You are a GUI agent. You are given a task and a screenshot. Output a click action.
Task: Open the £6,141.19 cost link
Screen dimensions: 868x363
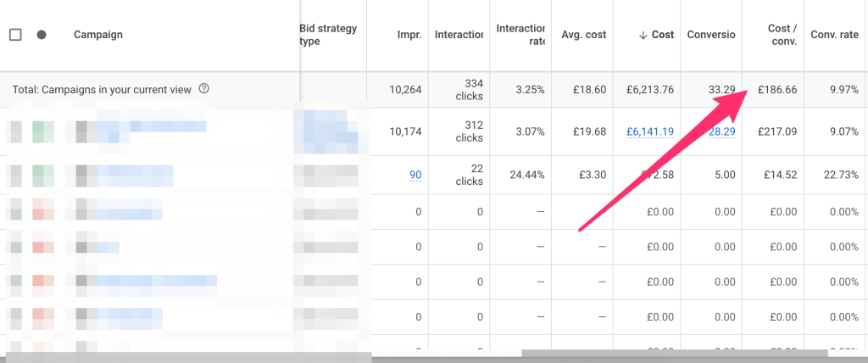649,131
